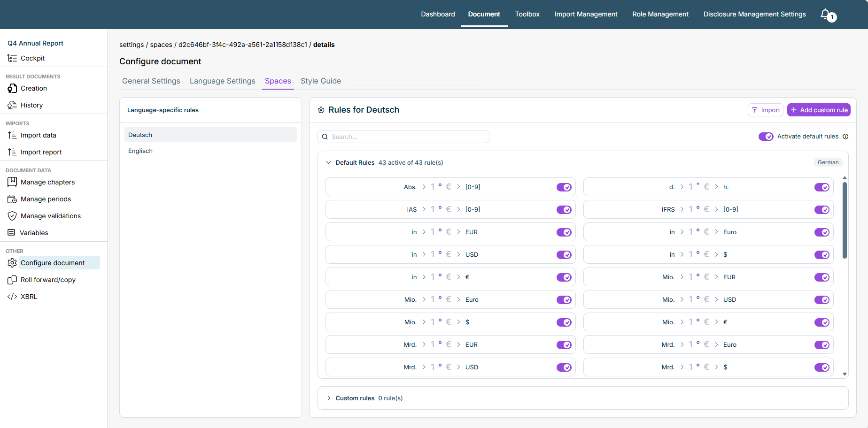Click the Import report icon
The height and width of the screenshot is (428, 868).
click(x=12, y=152)
